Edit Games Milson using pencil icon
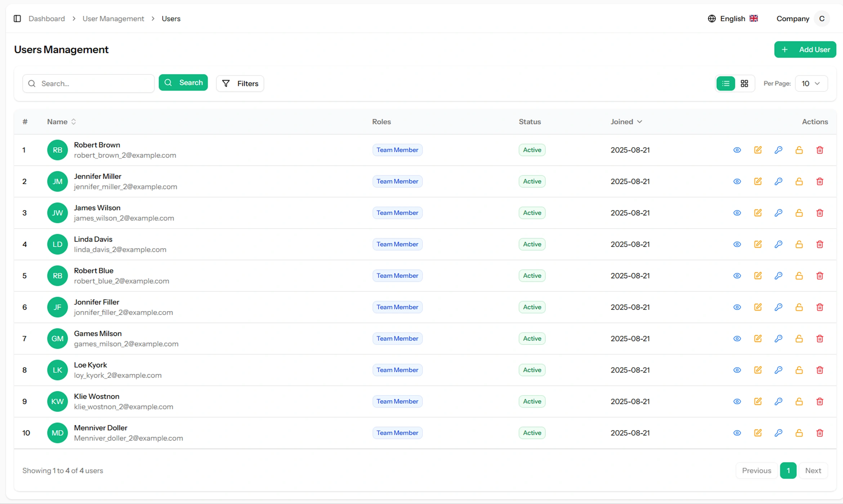This screenshot has height=504, width=843. [x=758, y=338]
